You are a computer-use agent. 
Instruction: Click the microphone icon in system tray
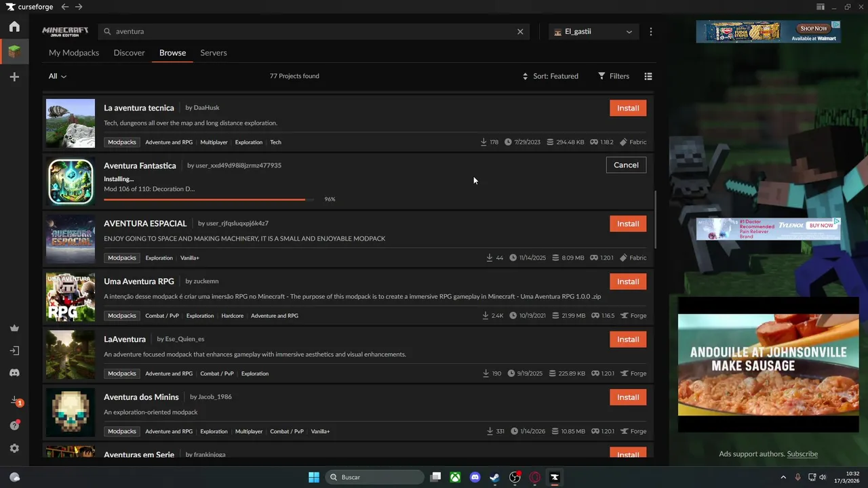[798, 477]
